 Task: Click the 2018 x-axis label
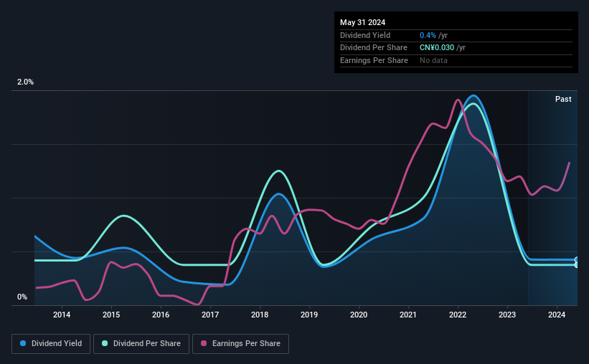pos(260,315)
